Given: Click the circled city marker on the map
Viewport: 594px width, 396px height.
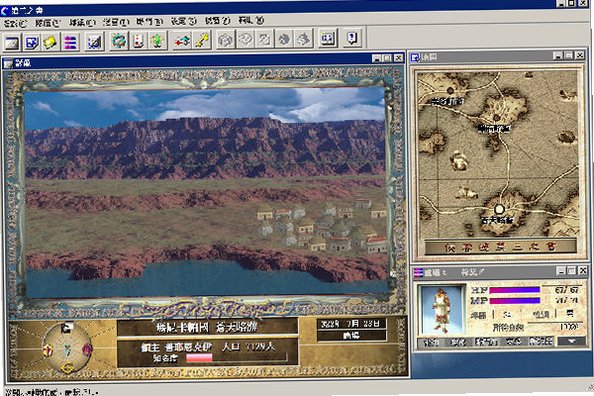Looking at the screenshot, I should [499, 209].
